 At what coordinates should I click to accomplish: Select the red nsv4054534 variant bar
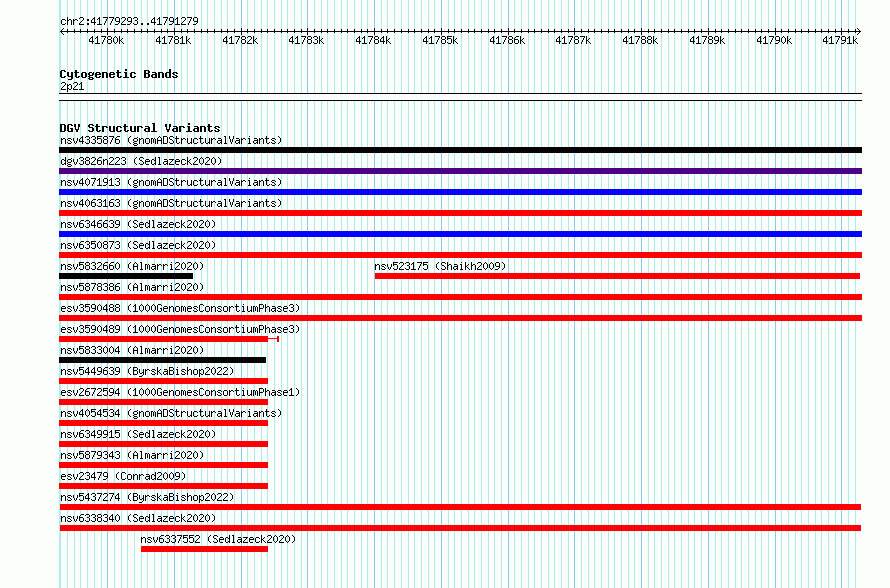click(163, 423)
